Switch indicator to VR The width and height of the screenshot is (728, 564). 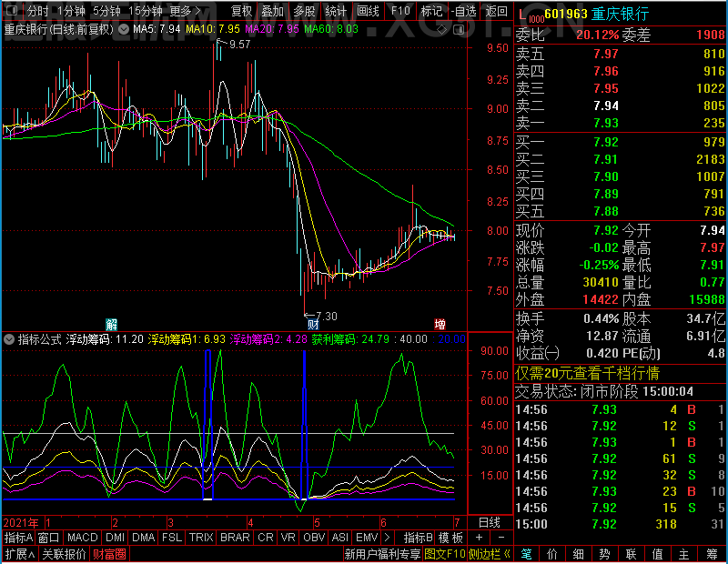tap(288, 538)
